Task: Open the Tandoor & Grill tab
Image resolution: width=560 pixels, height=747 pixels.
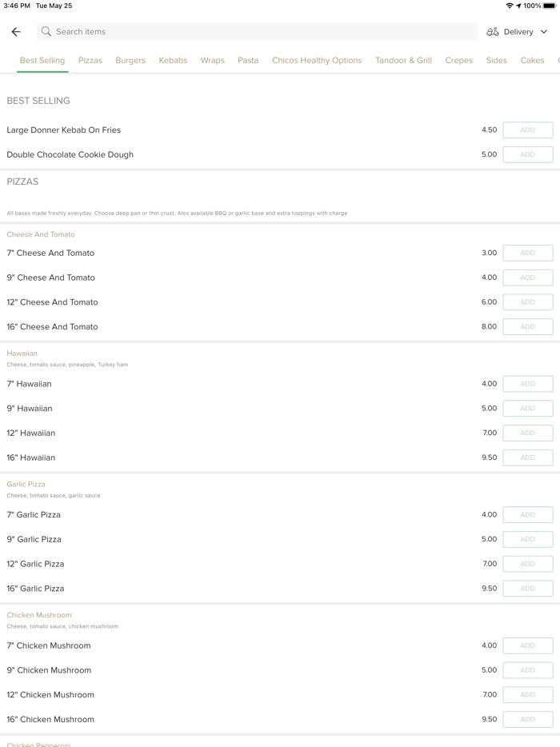Action: [x=403, y=61]
